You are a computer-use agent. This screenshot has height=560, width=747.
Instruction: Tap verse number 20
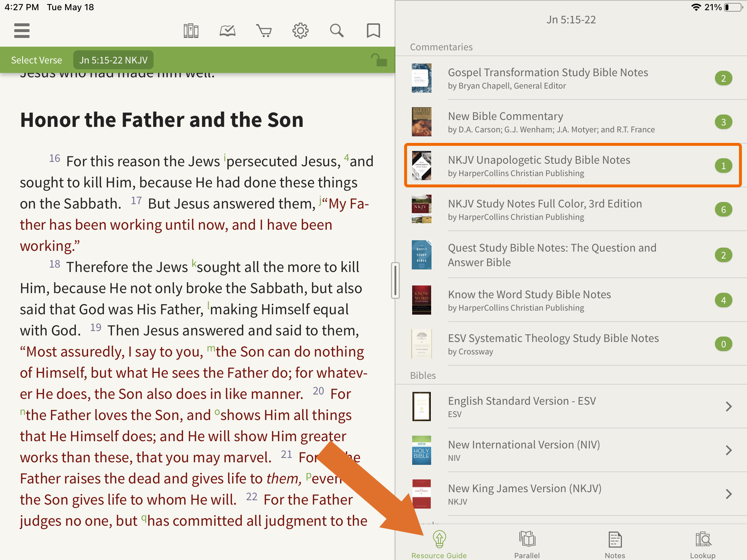pyautogui.click(x=318, y=391)
